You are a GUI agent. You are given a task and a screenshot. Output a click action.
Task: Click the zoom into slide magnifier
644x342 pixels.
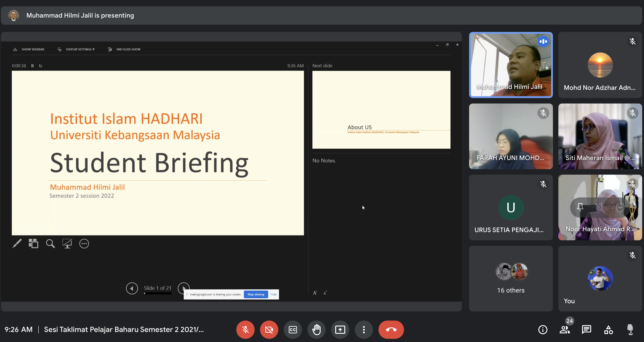tap(50, 243)
